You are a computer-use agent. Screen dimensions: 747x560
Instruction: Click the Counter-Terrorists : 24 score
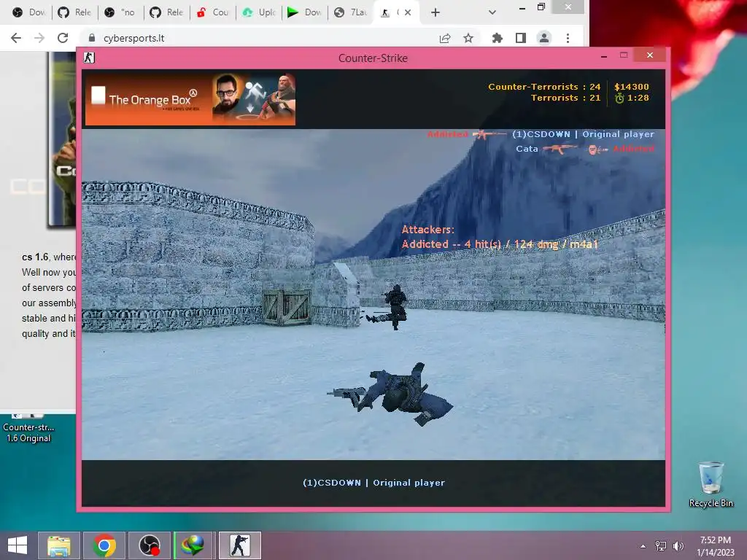coord(544,87)
